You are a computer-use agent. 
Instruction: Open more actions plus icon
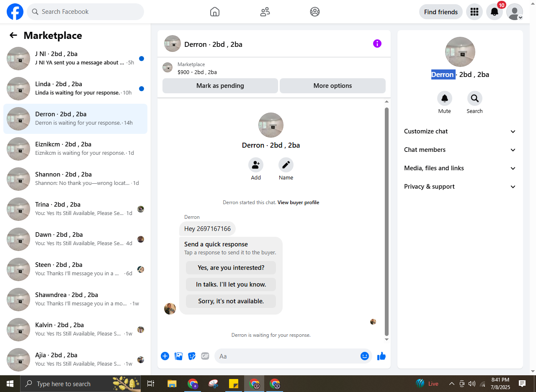(165, 356)
